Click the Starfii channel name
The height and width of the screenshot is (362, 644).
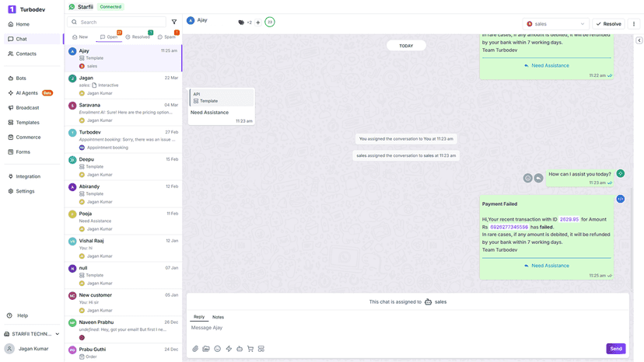(x=86, y=7)
